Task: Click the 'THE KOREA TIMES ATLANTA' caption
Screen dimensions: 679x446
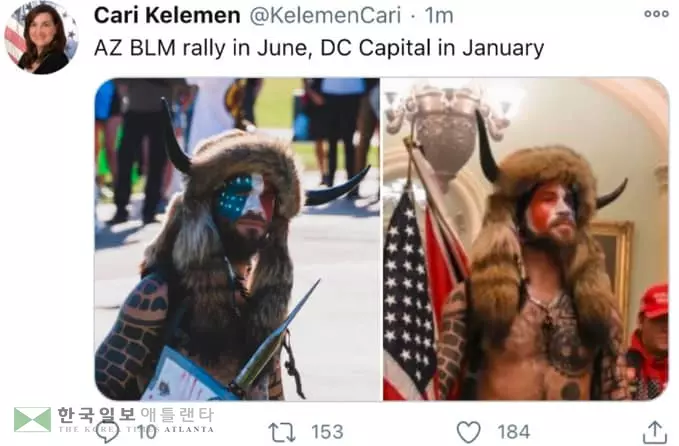Action: click(136, 429)
